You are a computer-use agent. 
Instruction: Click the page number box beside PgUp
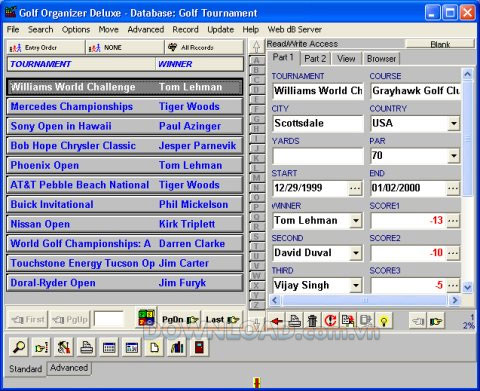pyautogui.click(x=109, y=319)
